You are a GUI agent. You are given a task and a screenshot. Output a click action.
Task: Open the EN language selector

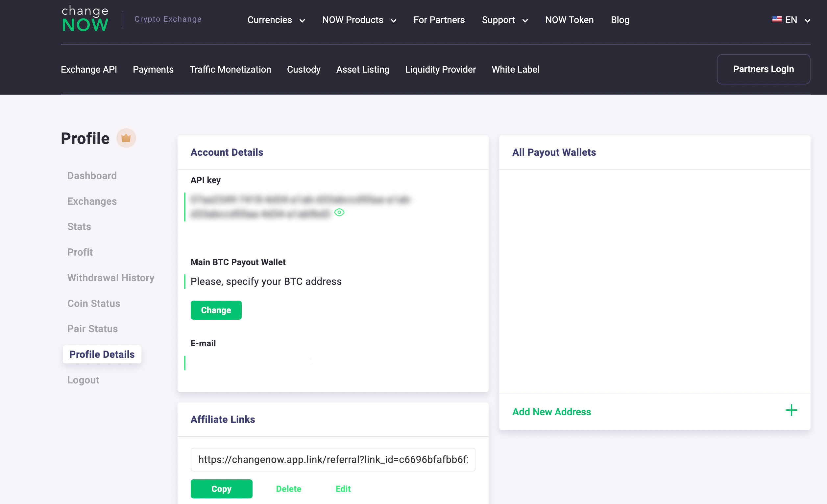(x=791, y=20)
